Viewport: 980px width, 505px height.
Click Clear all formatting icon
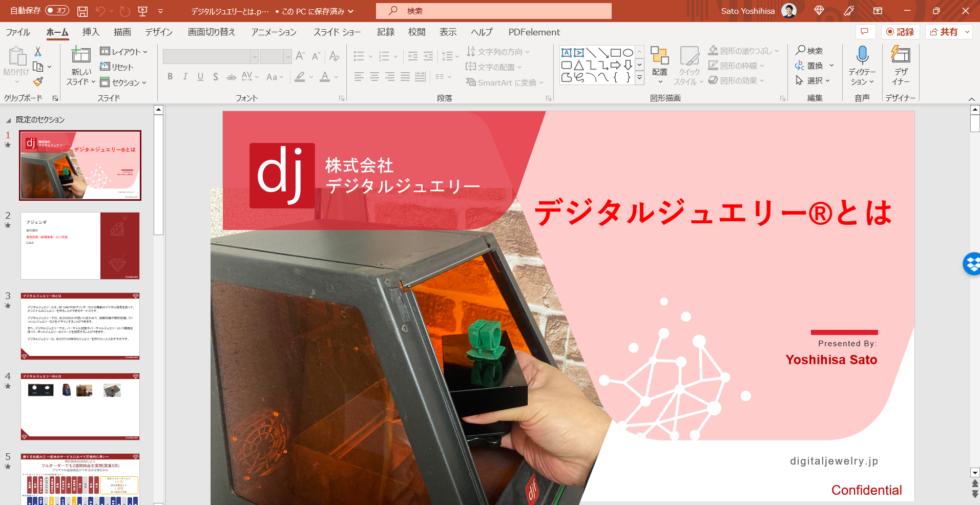click(335, 56)
